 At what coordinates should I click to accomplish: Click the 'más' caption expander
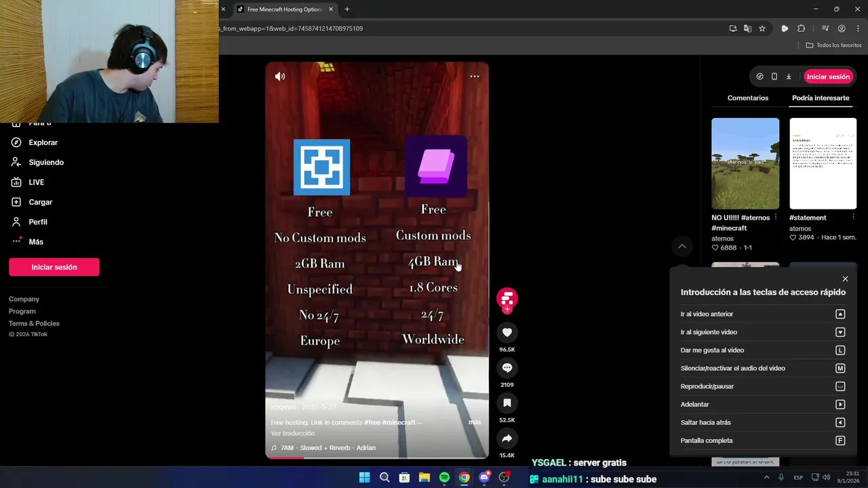[x=475, y=422]
